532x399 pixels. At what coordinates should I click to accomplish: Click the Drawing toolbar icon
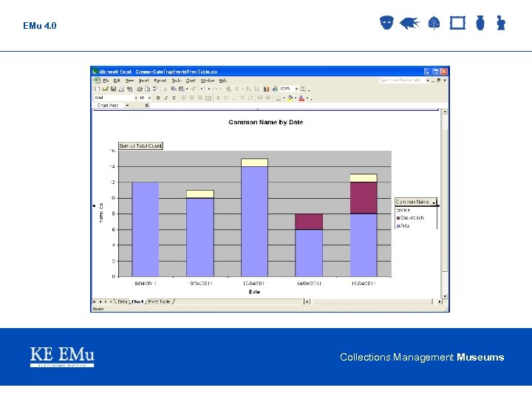pos(275,89)
